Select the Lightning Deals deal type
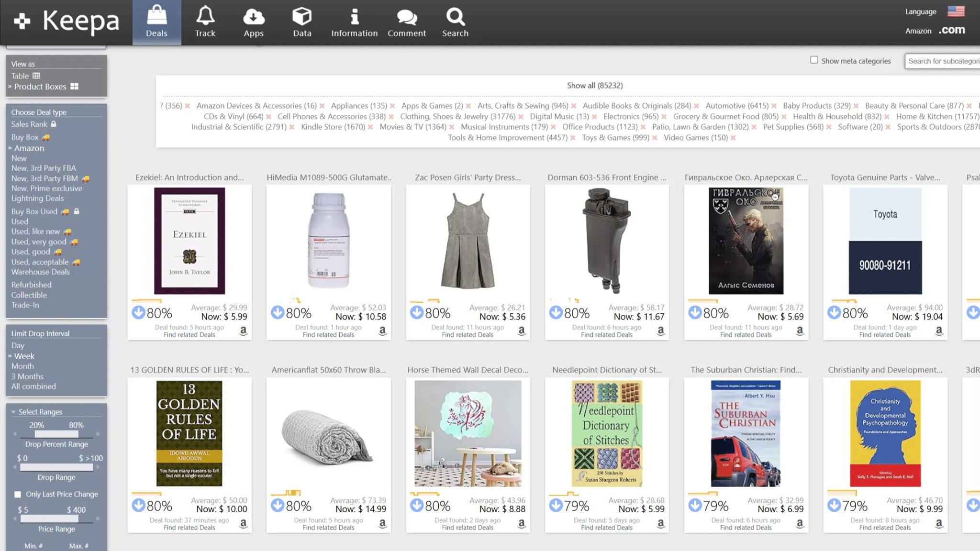 coord(37,198)
